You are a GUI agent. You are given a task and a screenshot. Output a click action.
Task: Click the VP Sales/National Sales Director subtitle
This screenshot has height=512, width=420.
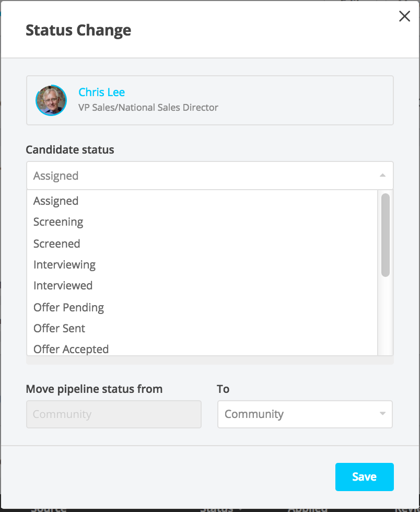[x=148, y=108]
